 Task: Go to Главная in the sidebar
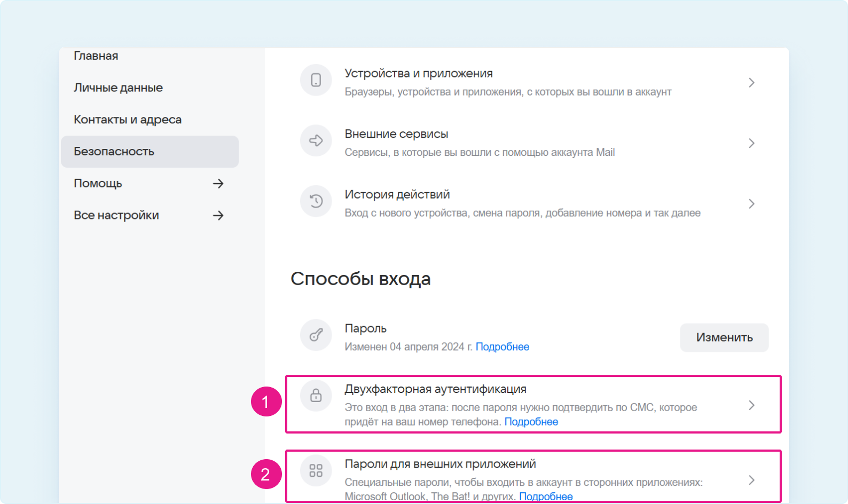click(96, 56)
